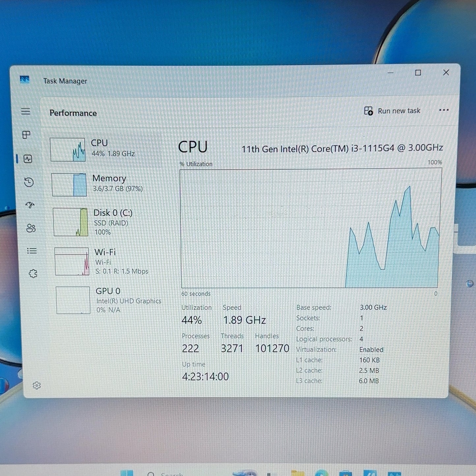Viewport: 476px width, 476px height.
Task: Open the App history sidebar icon
Action: coord(29,182)
